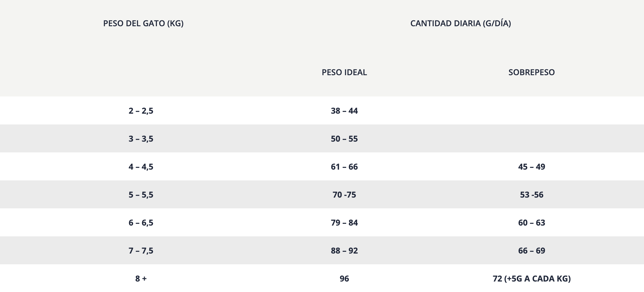Image resolution: width=644 pixels, height=292 pixels.
Task: Click the "PESO IDEAL" subheader
Action: [x=344, y=72]
